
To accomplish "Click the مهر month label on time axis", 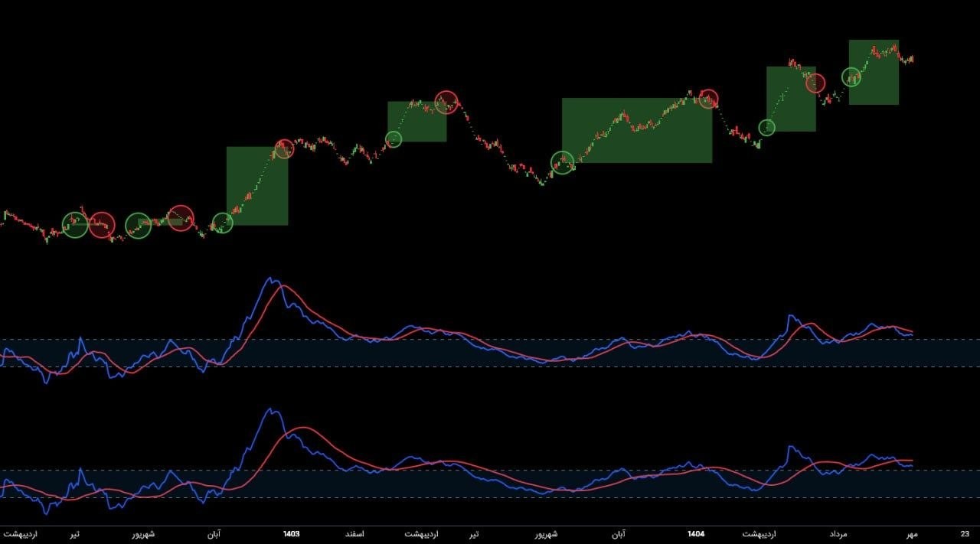I will click(912, 534).
